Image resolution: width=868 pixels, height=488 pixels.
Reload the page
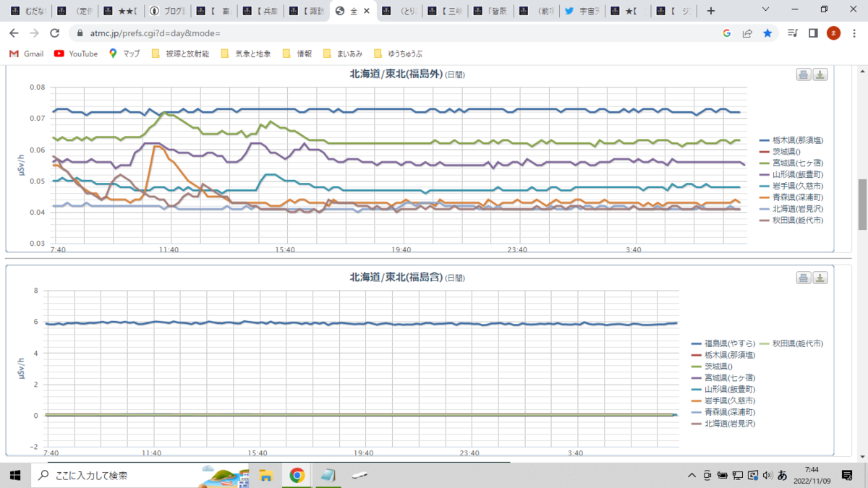[54, 33]
